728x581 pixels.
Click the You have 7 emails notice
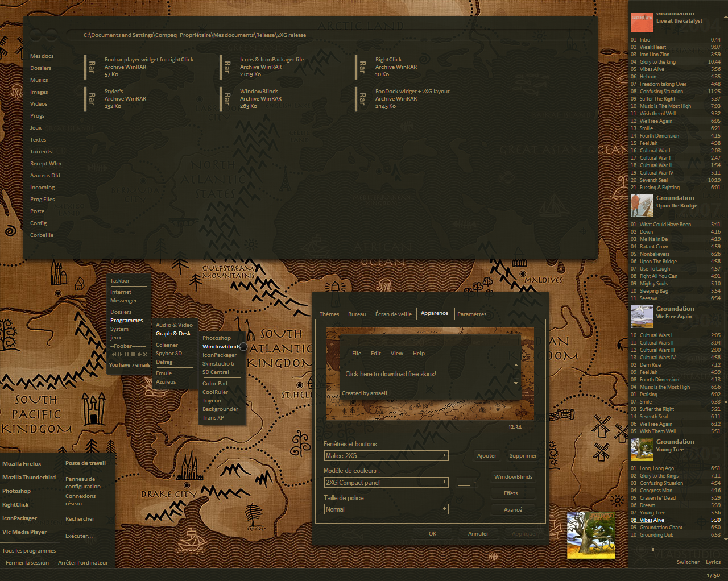(130, 365)
